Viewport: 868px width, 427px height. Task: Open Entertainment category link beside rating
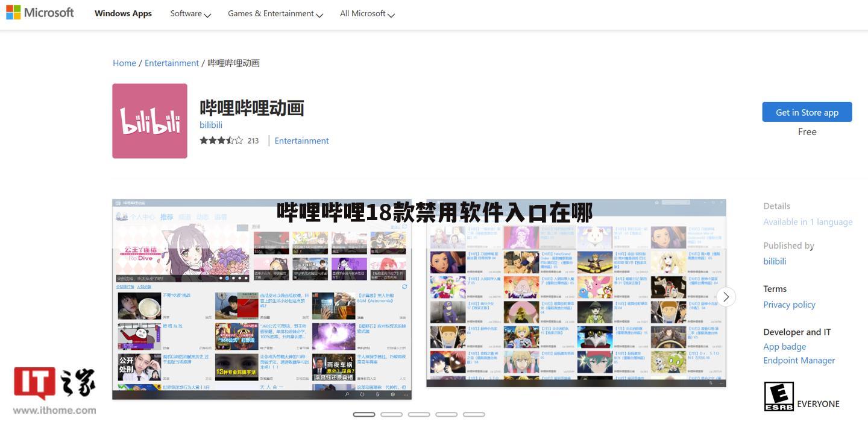pos(301,141)
